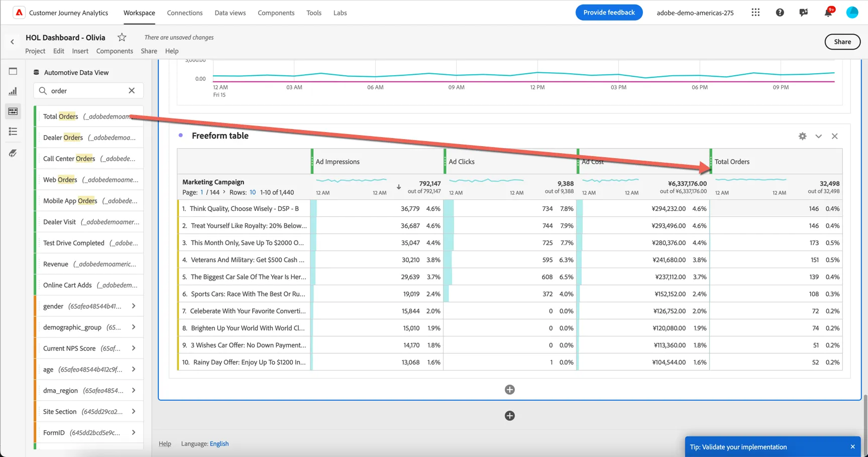Open the list-style sidebar icon
The image size is (868, 457).
click(x=13, y=132)
